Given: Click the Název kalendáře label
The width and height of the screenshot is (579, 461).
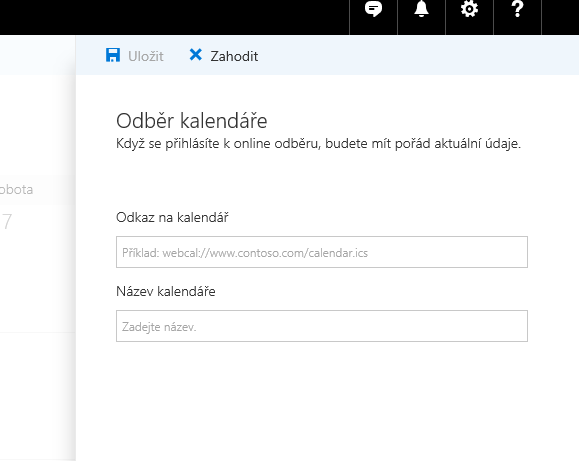Looking at the screenshot, I should click(x=166, y=291).
